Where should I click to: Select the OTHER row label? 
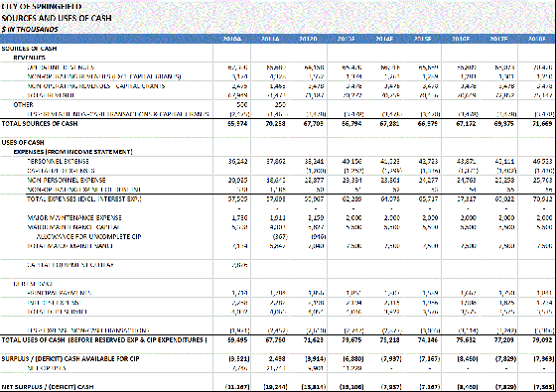pyautogui.click(x=24, y=105)
